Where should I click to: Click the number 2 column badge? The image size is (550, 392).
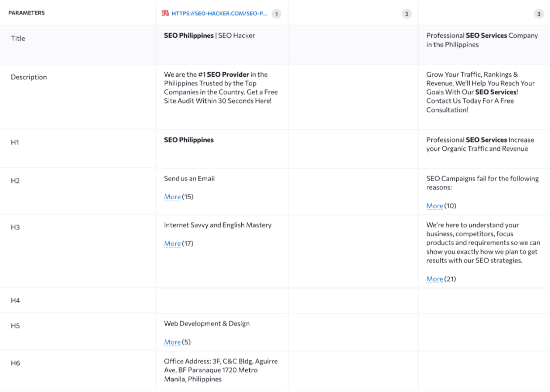[x=406, y=14]
